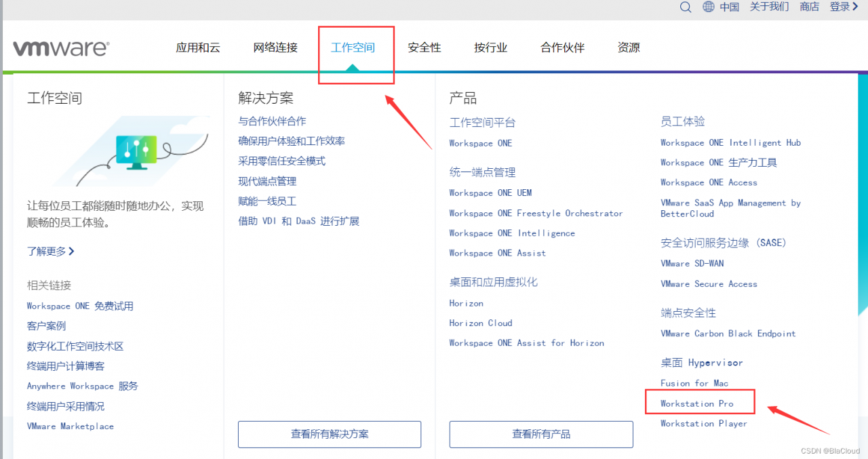Screen dimensions: 868x459
Task: Open the 关于我们 link
Action: pyautogui.click(x=770, y=7)
